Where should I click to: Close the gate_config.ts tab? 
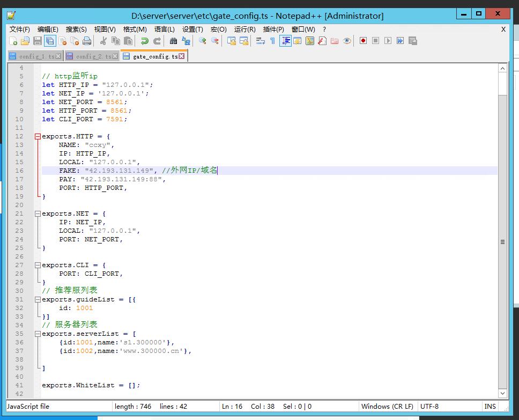[182, 56]
